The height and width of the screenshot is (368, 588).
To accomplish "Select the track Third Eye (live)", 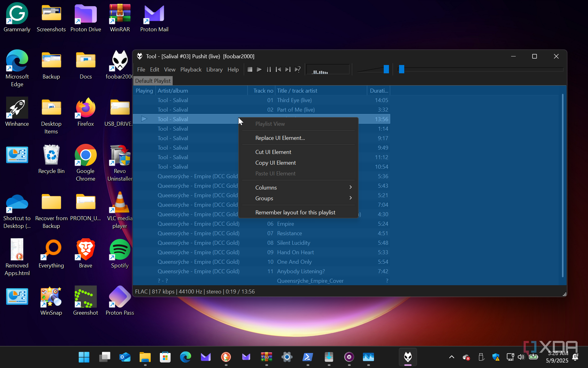I will (262, 100).
